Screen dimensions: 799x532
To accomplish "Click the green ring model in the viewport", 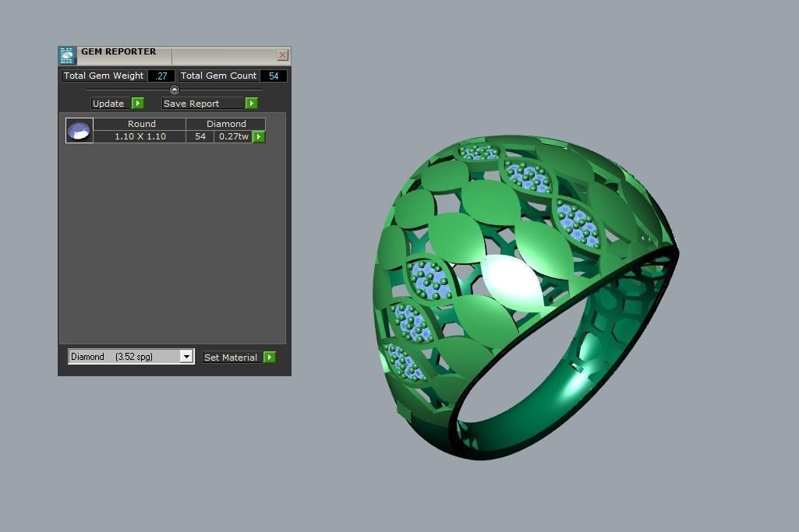I will [x=525, y=298].
